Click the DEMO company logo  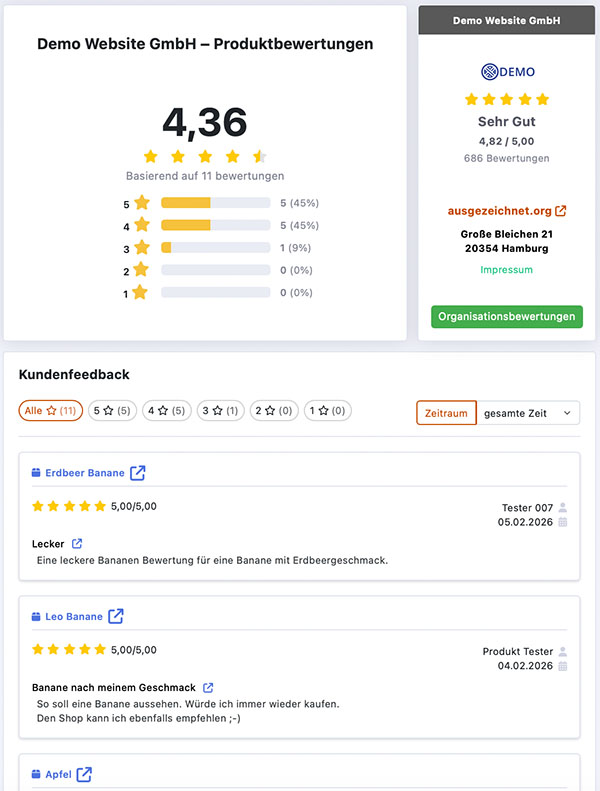pyautogui.click(x=508, y=72)
